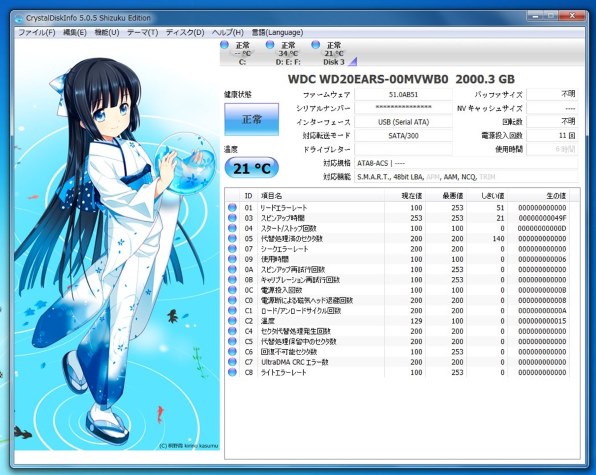Click the 21 °C temperature button
This screenshot has height=475, width=596.
click(x=251, y=168)
